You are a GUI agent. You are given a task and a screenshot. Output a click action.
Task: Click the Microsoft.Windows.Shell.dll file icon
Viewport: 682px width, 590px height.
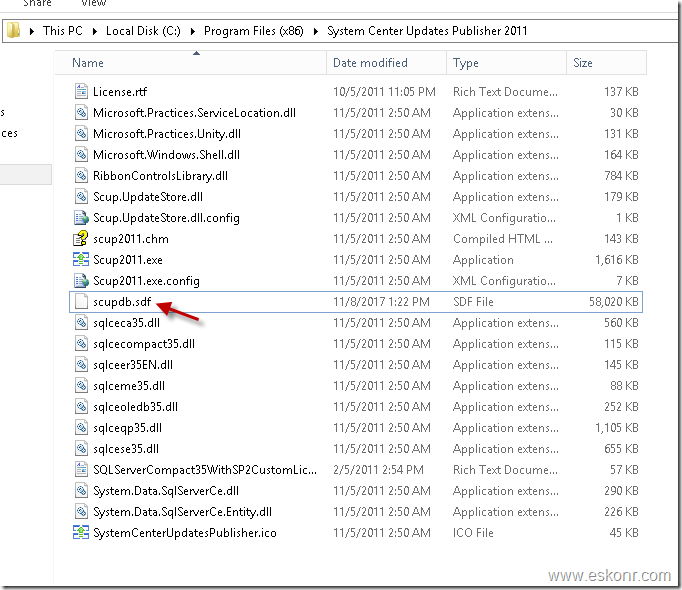81,154
